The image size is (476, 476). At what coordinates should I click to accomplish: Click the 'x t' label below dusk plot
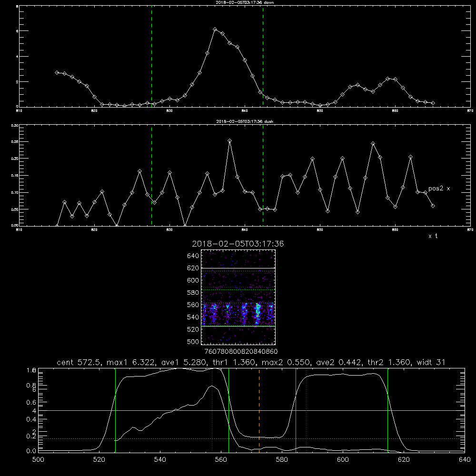pyautogui.click(x=433, y=236)
